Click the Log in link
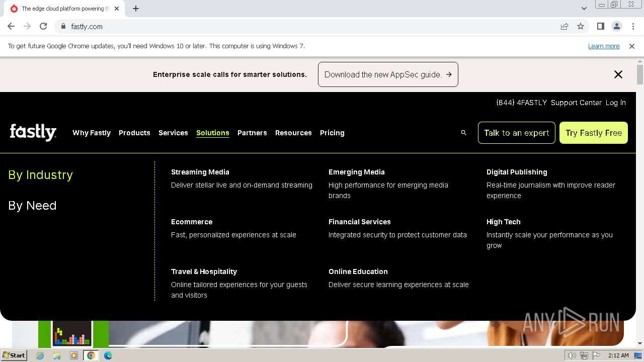This screenshot has height=362, width=644. 616,103
